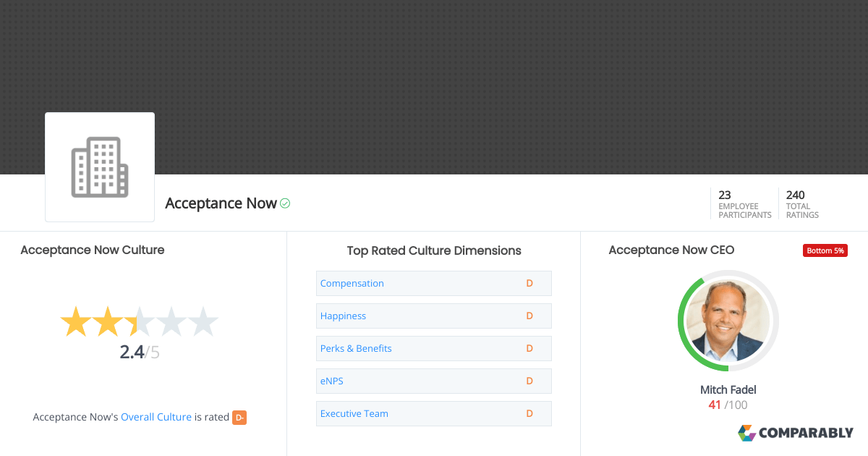The image size is (868, 456).
Task: Click the green verified checkmark badge
Action: (x=285, y=203)
